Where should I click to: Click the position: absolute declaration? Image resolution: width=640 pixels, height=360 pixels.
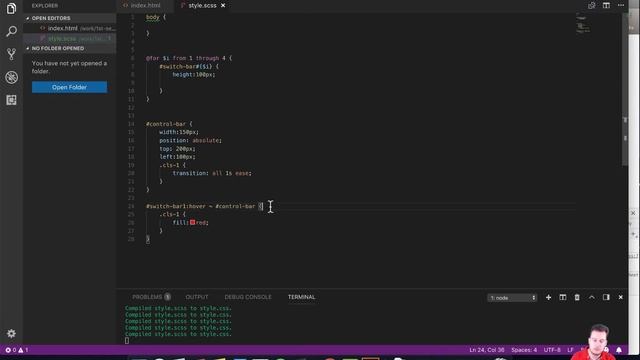click(190, 140)
